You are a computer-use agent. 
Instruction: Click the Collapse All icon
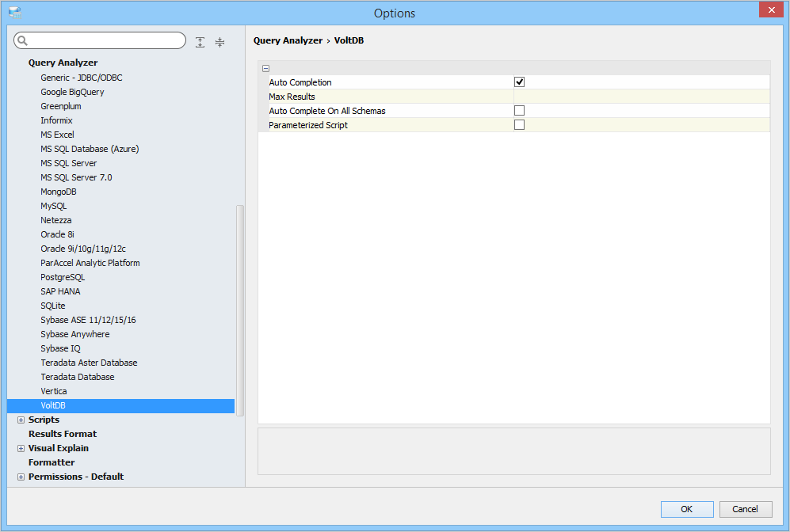point(219,42)
